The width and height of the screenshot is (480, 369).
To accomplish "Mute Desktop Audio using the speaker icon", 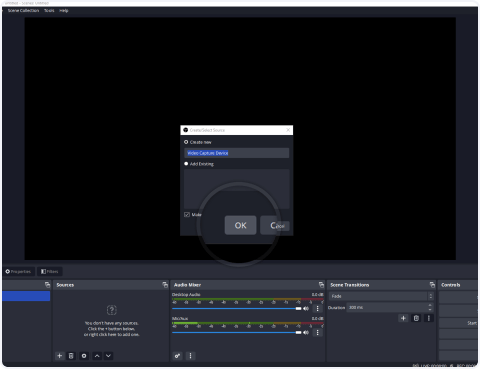I will (306, 308).
